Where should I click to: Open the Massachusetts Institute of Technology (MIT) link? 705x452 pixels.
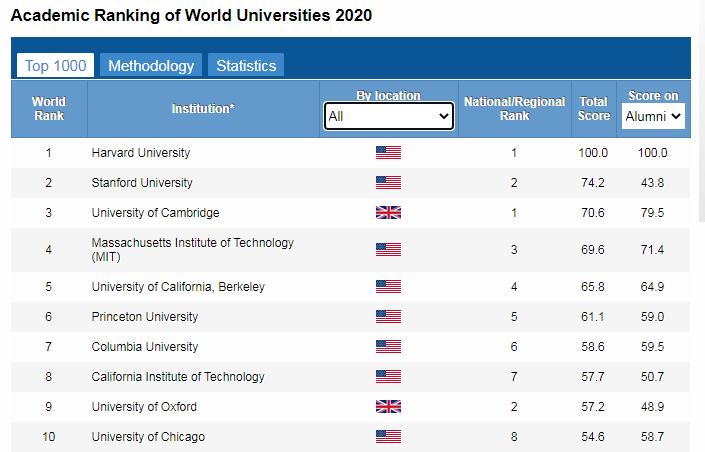point(192,250)
